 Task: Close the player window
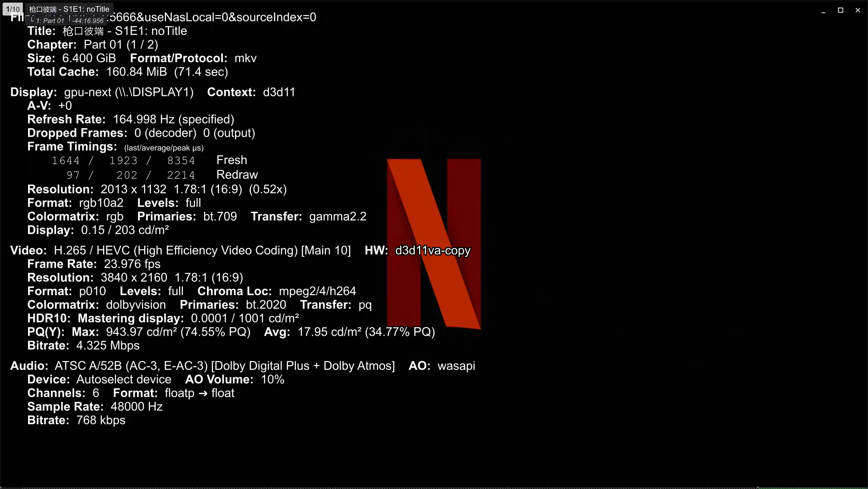[x=858, y=10]
